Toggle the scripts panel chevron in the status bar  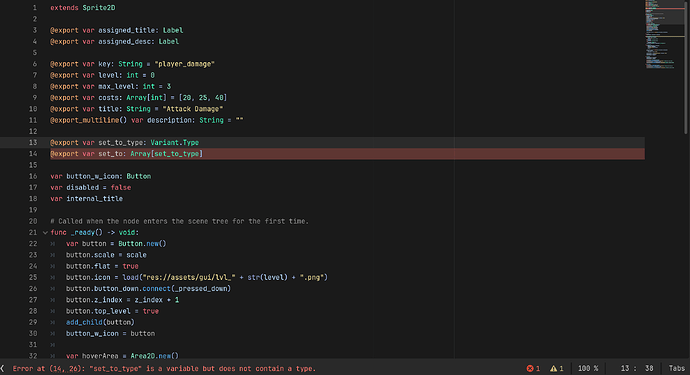tap(2, 368)
